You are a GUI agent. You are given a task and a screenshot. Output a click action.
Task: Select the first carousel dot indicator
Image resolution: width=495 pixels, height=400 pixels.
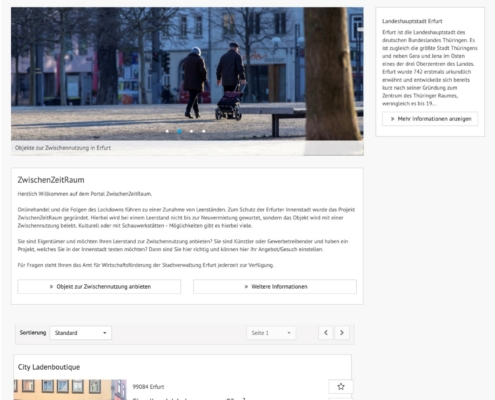(x=167, y=131)
